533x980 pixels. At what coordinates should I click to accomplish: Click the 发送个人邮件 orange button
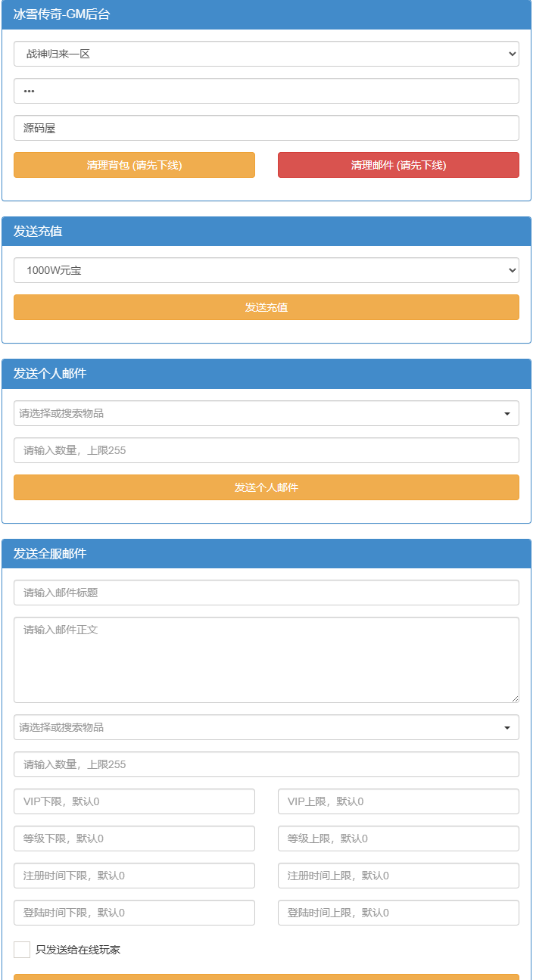tap(266, 487)
